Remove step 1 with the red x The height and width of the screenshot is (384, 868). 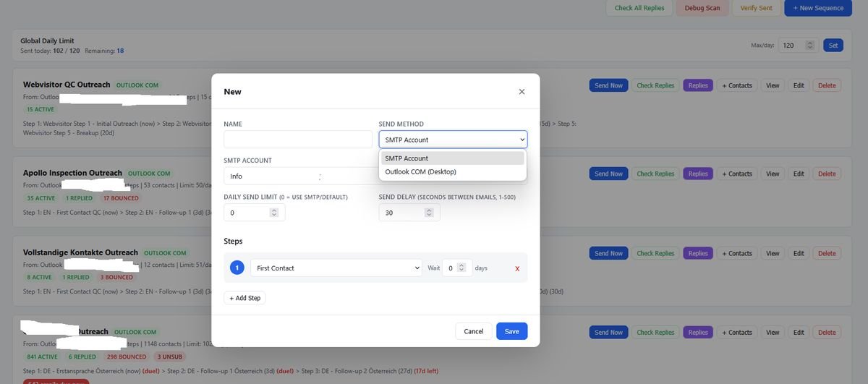click(x=517, y=268)
